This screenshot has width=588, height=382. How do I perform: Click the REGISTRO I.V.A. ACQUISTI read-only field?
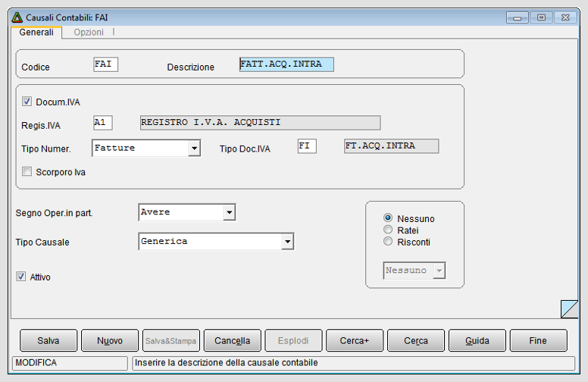click(x=260, y=123)
